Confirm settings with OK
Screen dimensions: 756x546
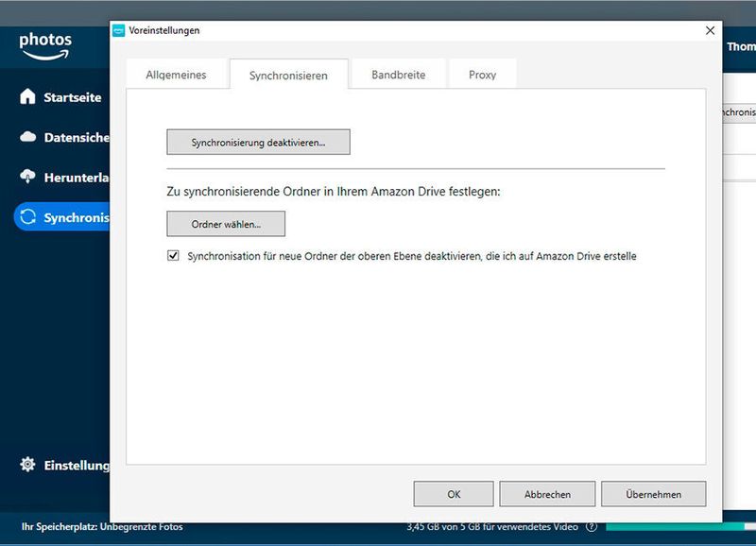(x=453, y=493)
